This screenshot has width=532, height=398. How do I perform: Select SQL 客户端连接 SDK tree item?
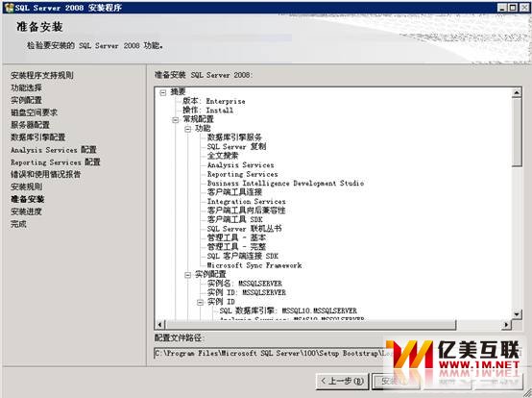(243, 257)
